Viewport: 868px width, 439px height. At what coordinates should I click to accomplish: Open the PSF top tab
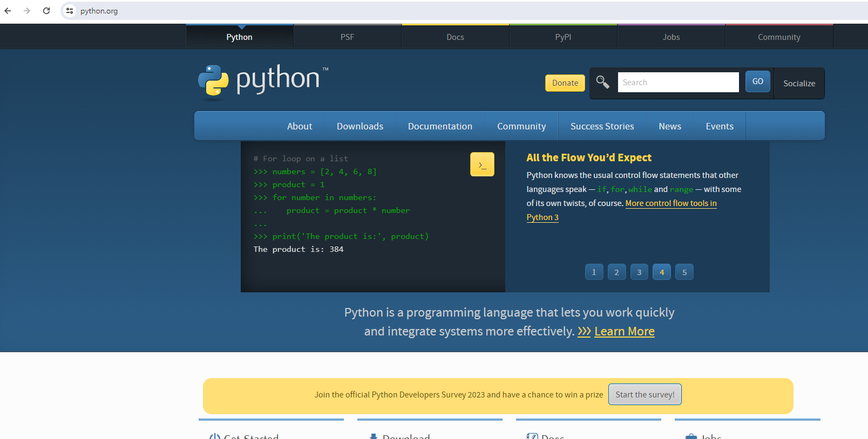[348, 37]
